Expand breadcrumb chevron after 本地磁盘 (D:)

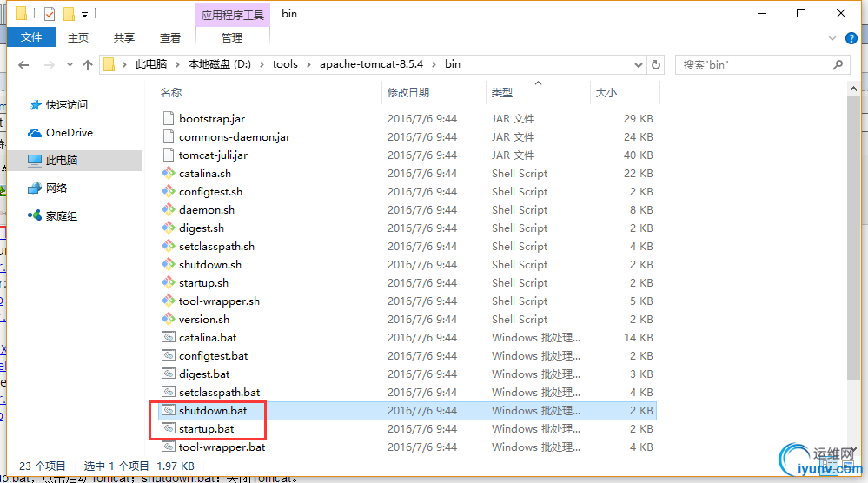[x=262, y=64]
